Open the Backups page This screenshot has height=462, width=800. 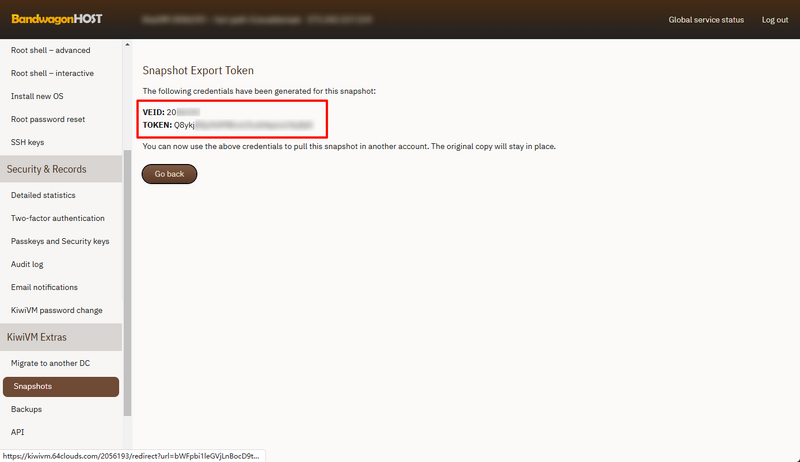click(26, 409)
